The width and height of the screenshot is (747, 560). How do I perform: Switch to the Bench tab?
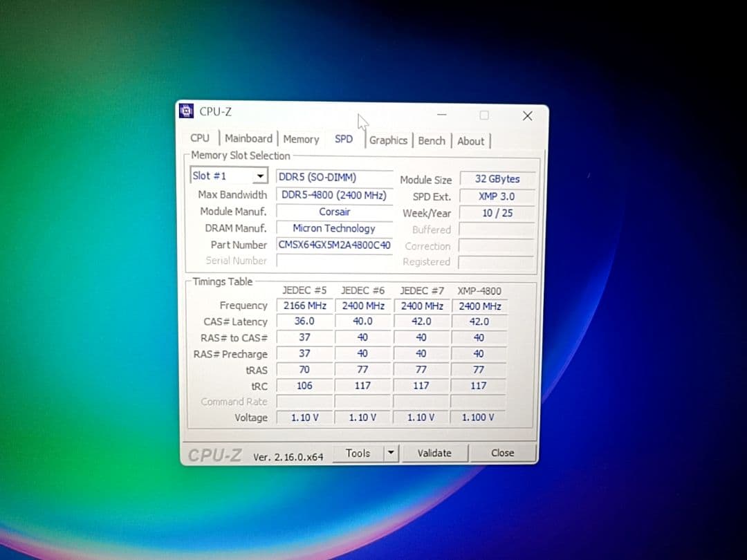(432, 140)
